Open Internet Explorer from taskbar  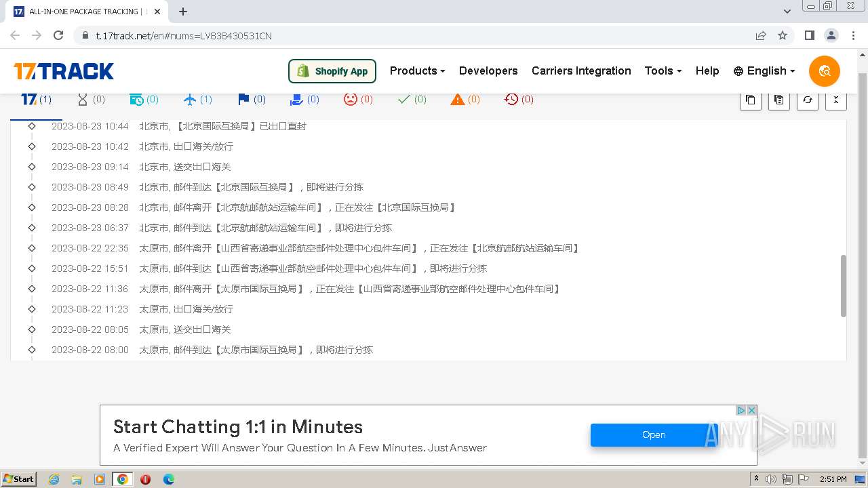[x=54, y=479]
